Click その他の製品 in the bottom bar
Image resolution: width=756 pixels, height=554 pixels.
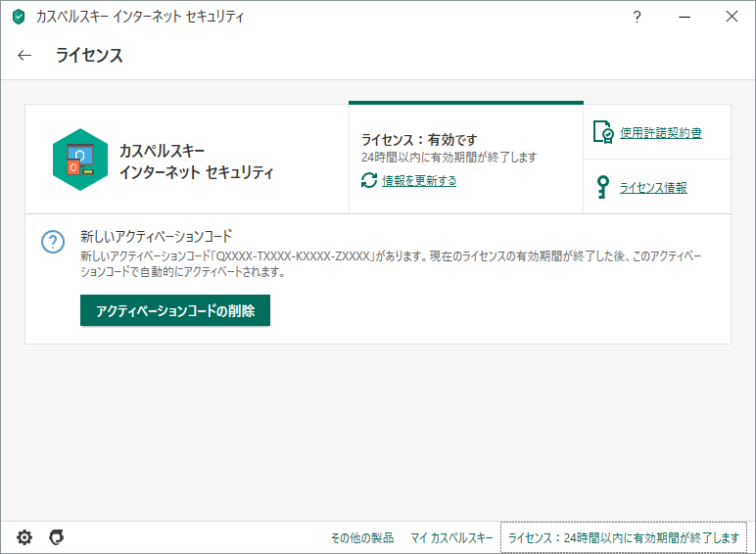361,537
